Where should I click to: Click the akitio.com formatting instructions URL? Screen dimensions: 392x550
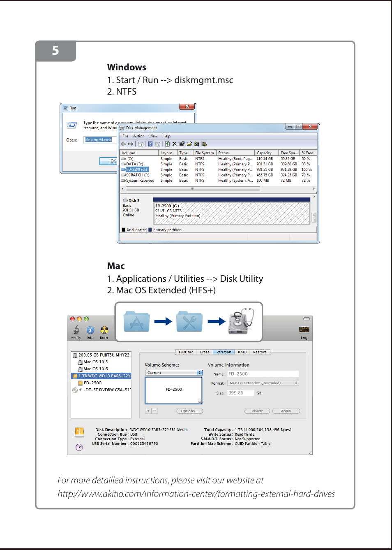(x=196, y=494)
